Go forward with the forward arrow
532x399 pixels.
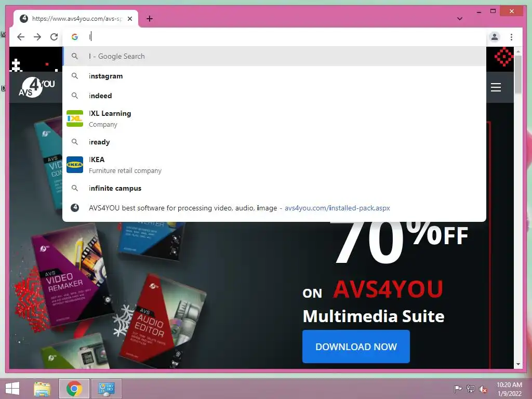(x=37, y=37)
